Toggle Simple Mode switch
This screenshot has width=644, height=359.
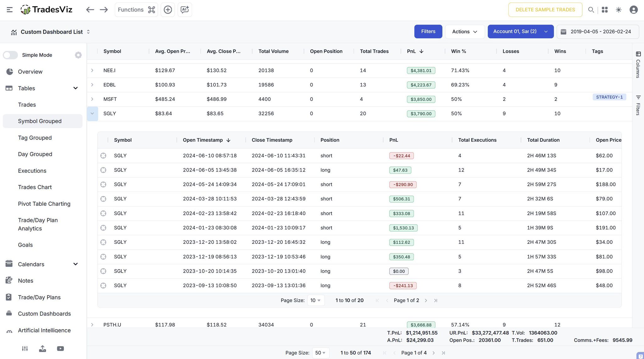(x=10, y=55)
